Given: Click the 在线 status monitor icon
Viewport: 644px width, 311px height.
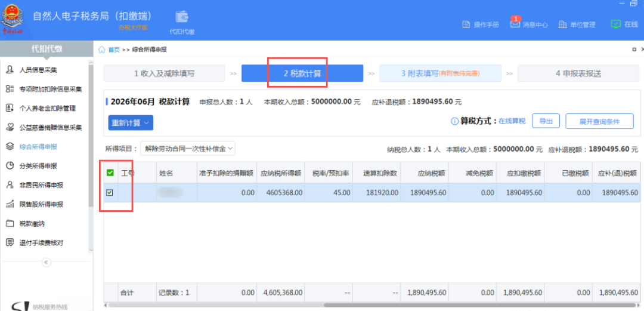Looking at the screenshot, I should pos(615,24).
